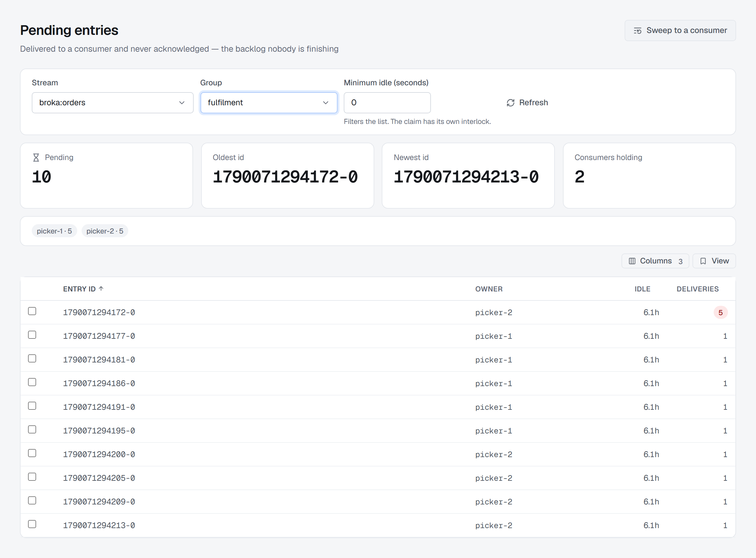Click the Minimum idle seconds input
The height and width of the screenshot is (558, 756).
[387, 103]
